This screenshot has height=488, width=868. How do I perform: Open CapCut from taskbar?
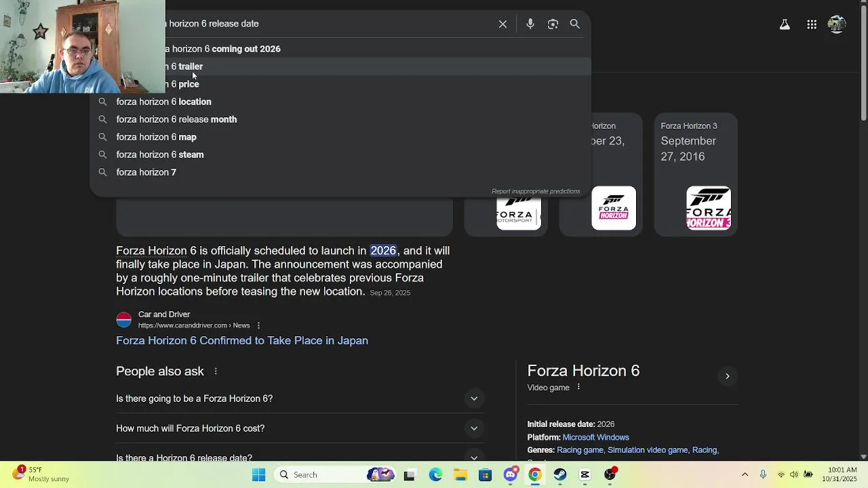(x=585, y=475)
